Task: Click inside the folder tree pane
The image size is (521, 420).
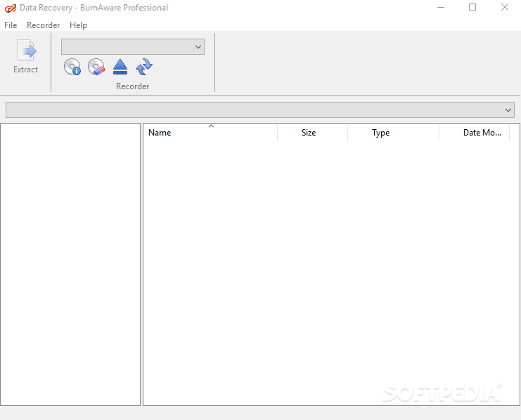Action: click(x=70, y=264)
